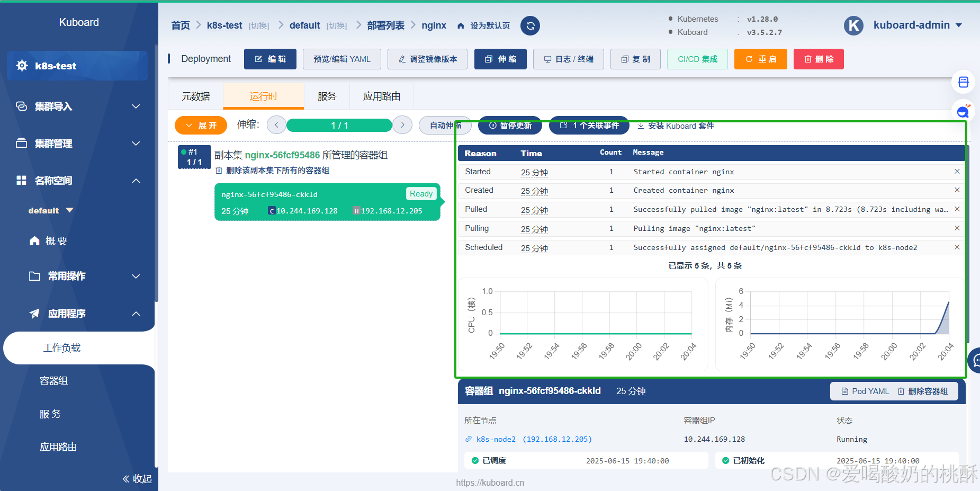The width and height of the screenshot is (980, 491).
Task: Select pod card nginx-56fcf95486-ckkld
Action: coord(327,202)
